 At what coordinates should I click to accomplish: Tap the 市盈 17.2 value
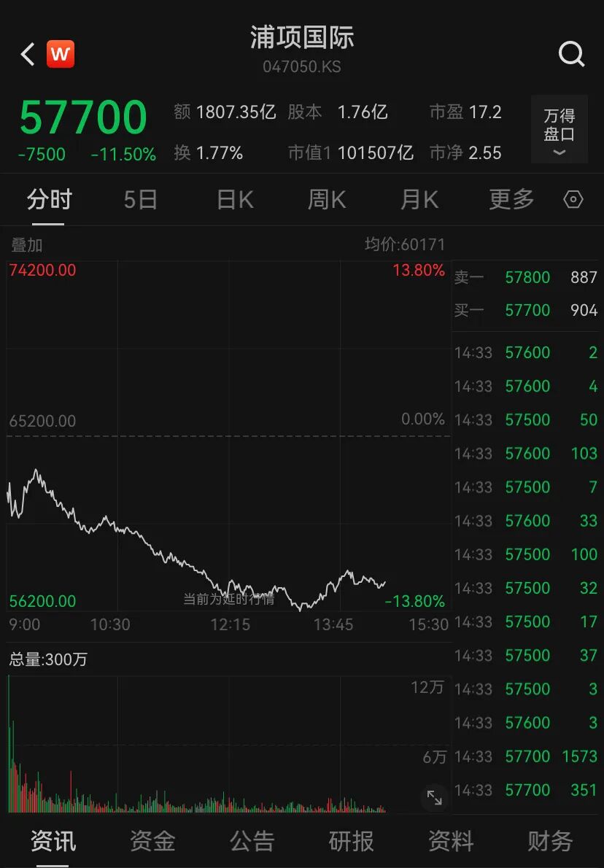pos(465,112)
